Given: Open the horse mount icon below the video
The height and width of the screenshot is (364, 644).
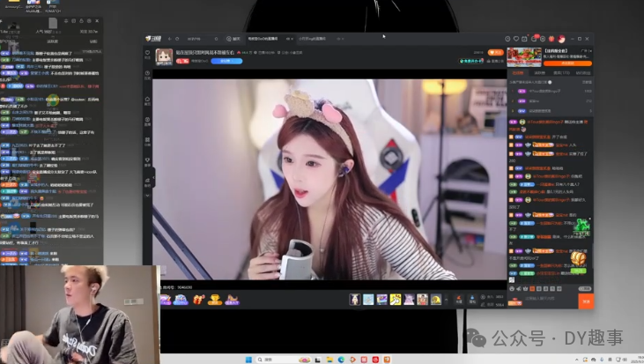Looking at the screenshot, I should (232, 300).
